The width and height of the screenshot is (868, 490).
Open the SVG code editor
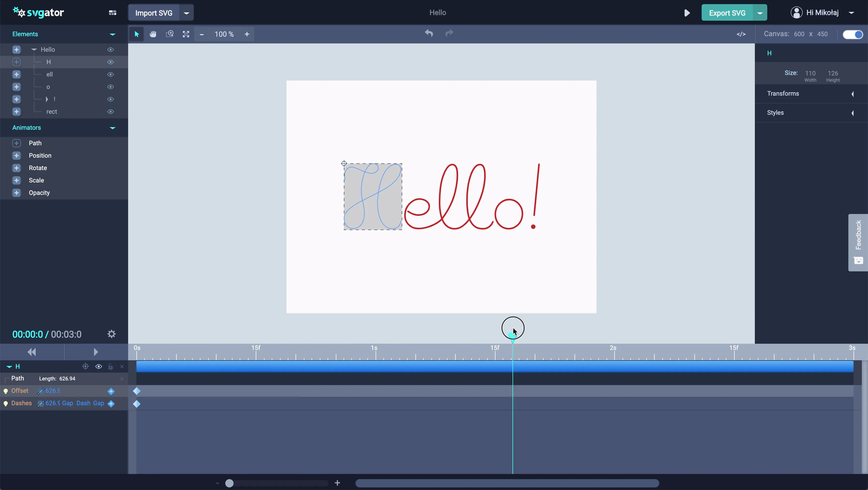[x=741, y=34]
